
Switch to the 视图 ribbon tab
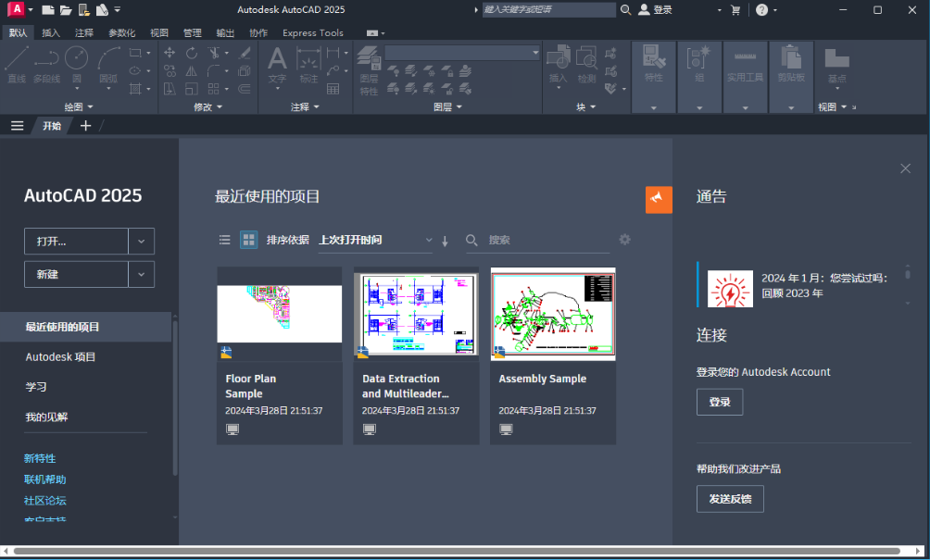tap(159, 32)
